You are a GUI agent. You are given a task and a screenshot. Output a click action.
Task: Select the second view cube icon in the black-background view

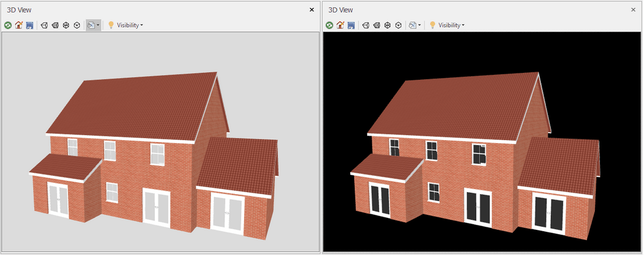coord(377,25)
